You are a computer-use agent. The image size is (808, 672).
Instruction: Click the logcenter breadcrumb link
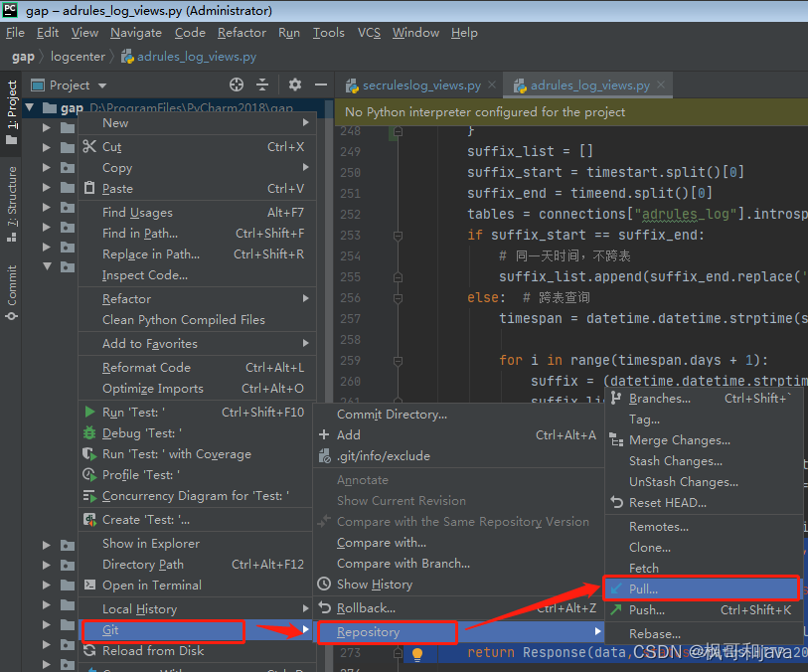click(78, 57)
